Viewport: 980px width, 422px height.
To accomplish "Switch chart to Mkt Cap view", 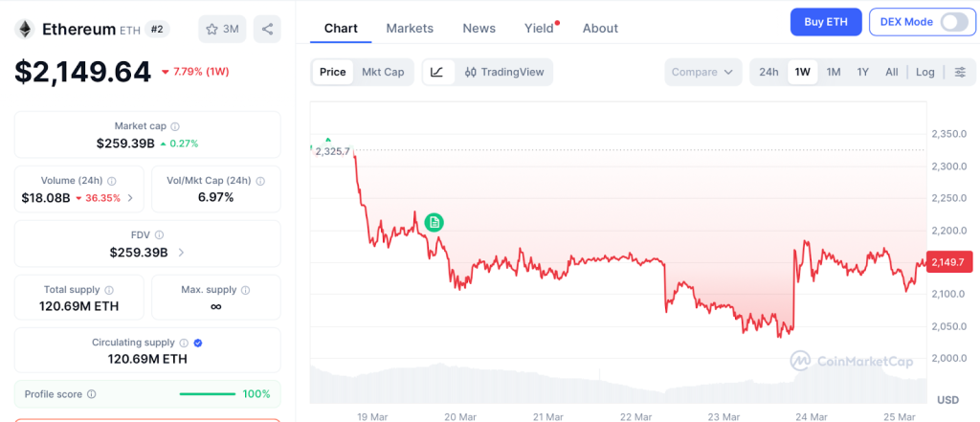I will (x=382, y=72).
